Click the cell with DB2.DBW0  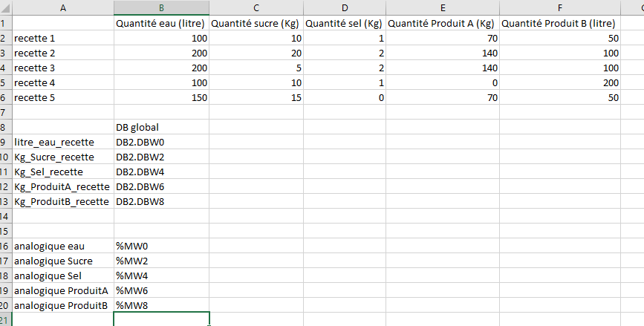[161, 142]
